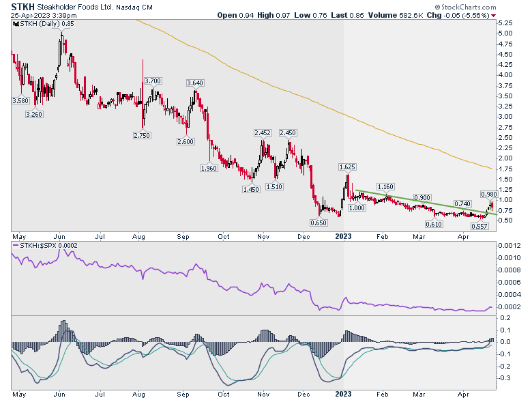Click the High 0.97 value
532x400 pixels.
(274, 15)
